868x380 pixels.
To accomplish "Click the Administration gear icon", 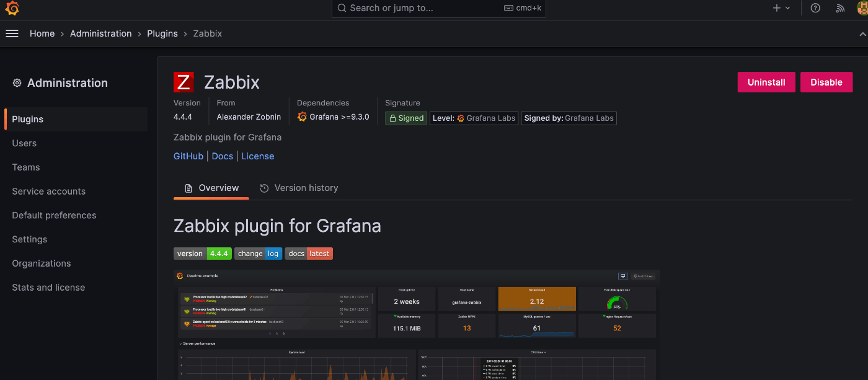I will 17,83.
